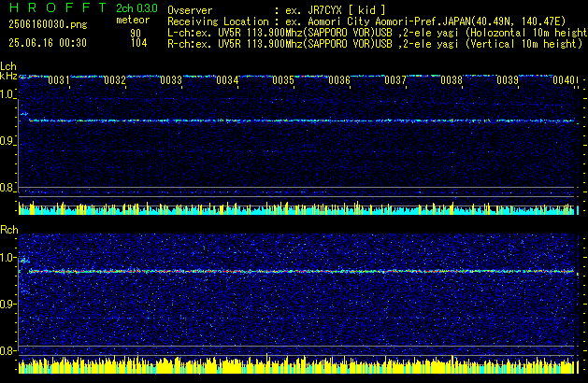Click the Lch channel label
The width and height of the screenshot is (588, 383).
8,66
